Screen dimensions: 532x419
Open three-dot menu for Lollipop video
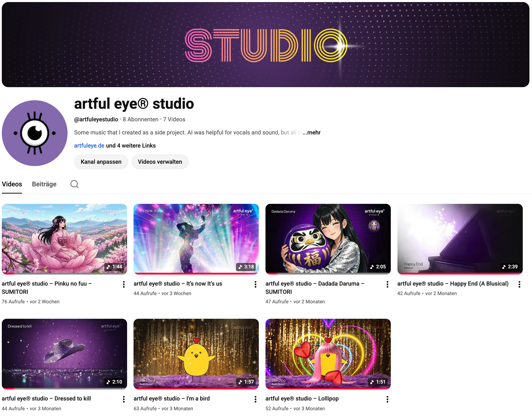click(387, 399)
